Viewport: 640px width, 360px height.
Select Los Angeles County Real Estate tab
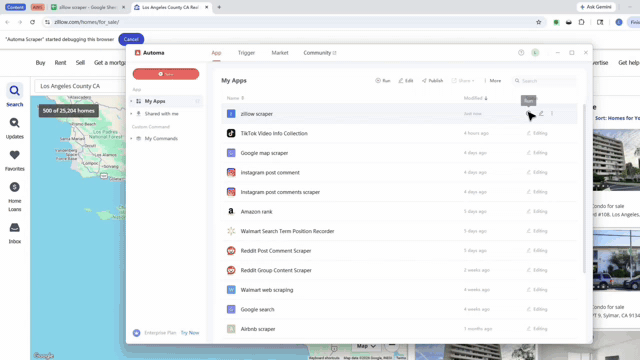pos(171,7)
